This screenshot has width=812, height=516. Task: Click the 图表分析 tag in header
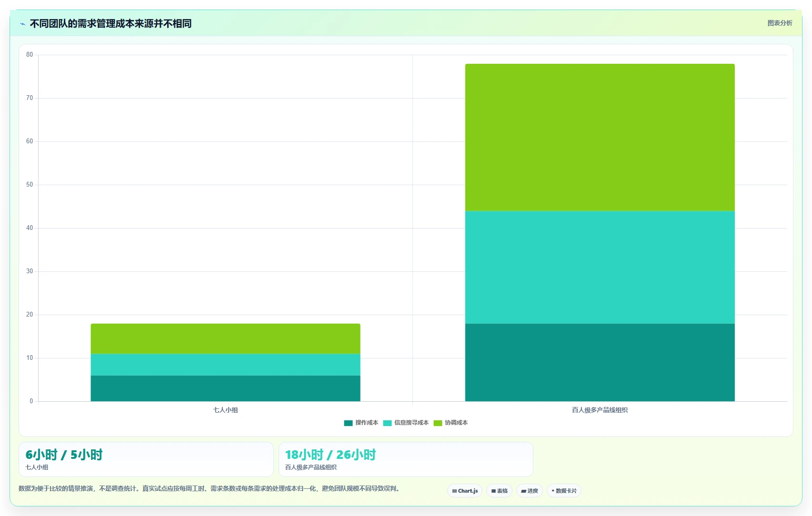coord(780,23)
